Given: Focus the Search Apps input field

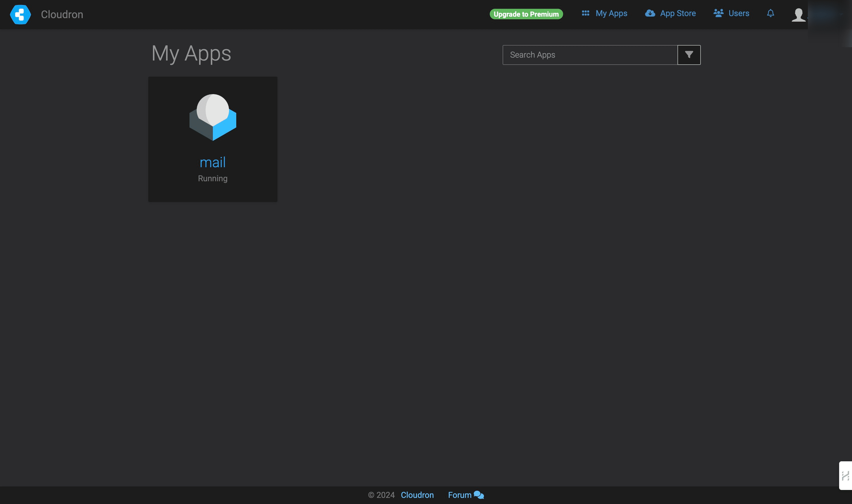Looking at the screenshot, I should click(590, 55).
